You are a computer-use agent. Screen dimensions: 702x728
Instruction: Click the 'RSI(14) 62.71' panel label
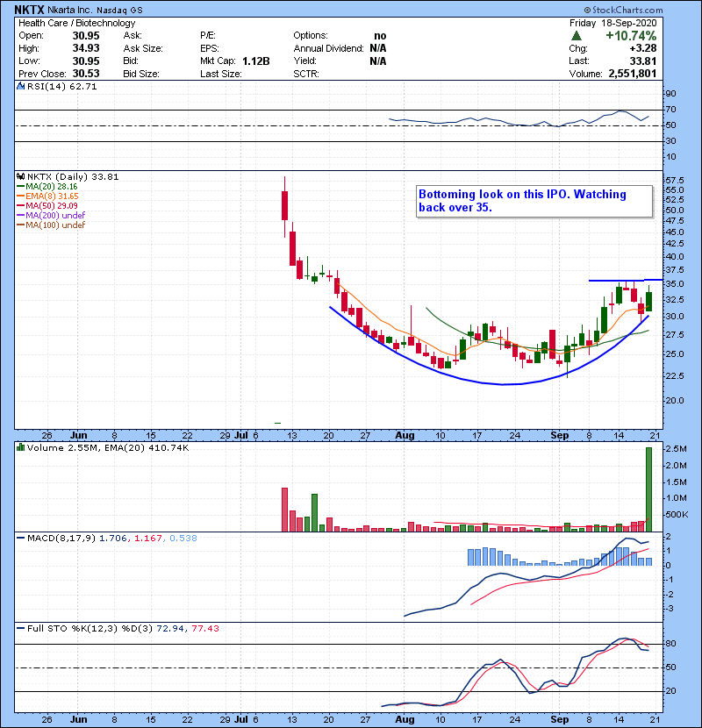[x=61, y=86]
